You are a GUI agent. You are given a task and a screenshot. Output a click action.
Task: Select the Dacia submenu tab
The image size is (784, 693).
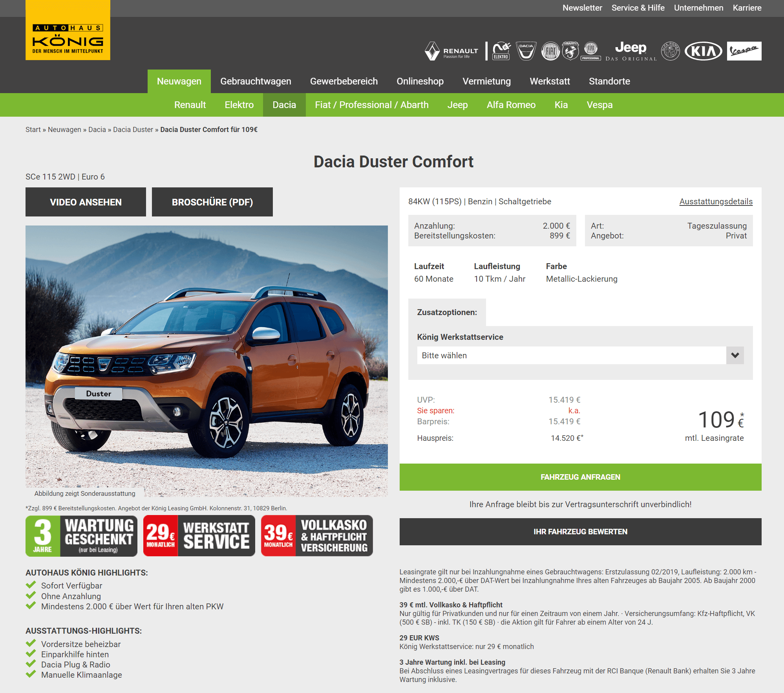tap(284, 105)
